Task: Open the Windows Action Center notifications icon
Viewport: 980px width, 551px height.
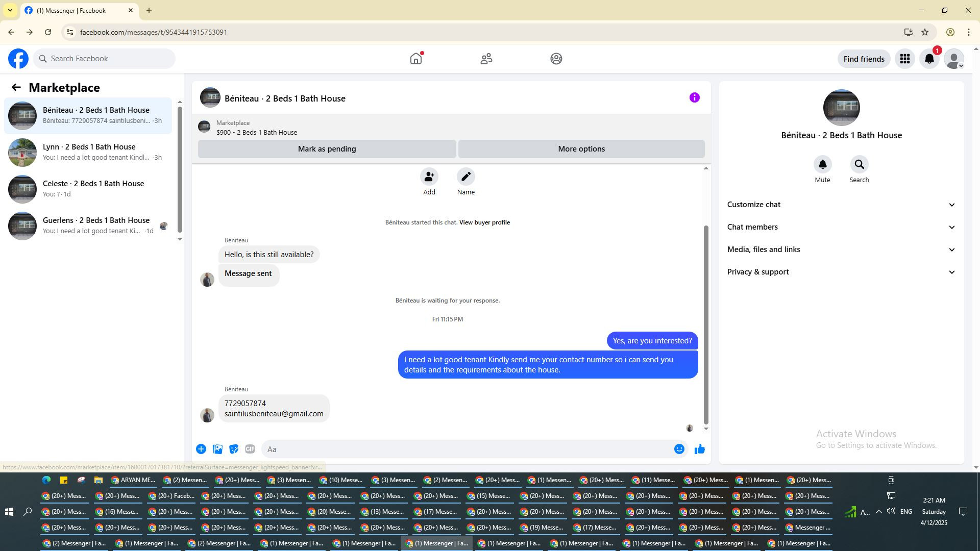Action: click(x=963, y=512)
